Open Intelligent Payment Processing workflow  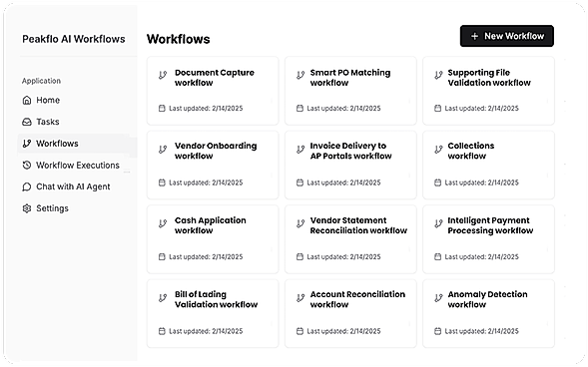[488, 239]
